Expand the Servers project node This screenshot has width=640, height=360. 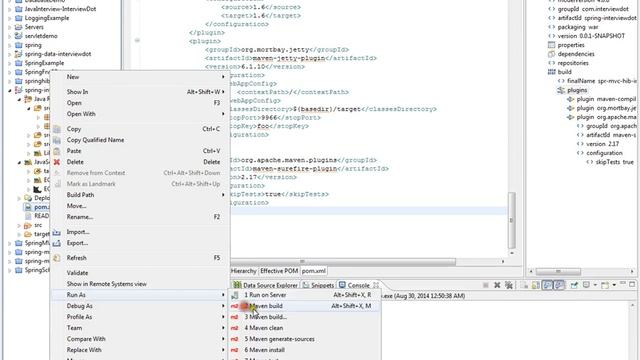pyautogui.click(x=10, y=27)
